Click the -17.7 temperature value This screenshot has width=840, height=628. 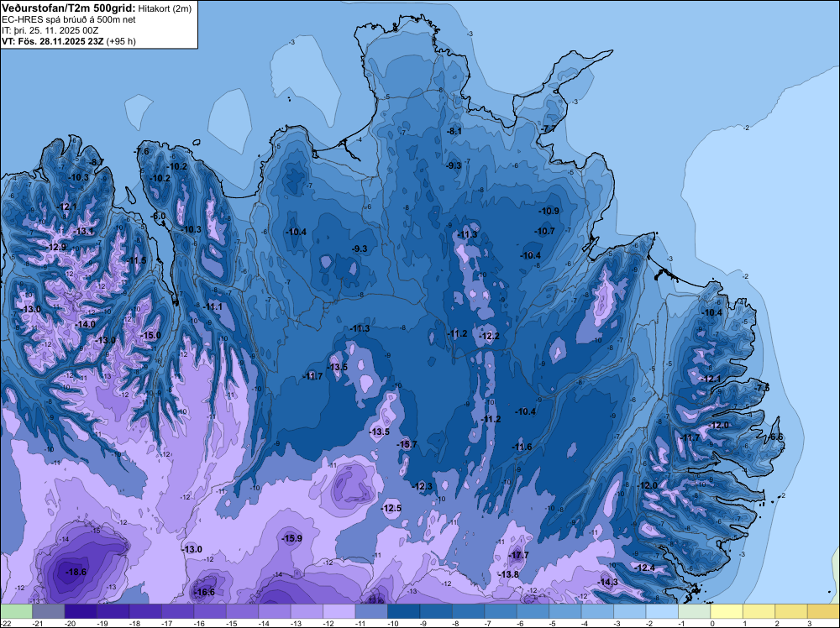[518, 555]
